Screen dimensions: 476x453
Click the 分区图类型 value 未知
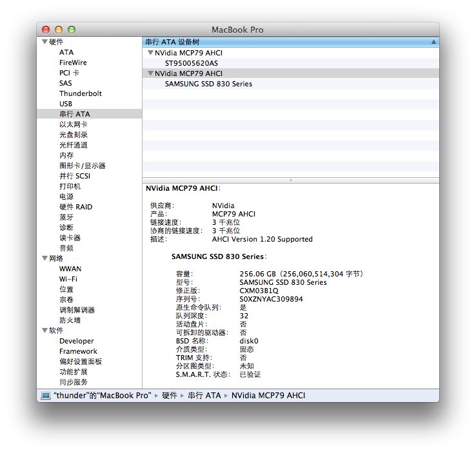pos(246,366)
